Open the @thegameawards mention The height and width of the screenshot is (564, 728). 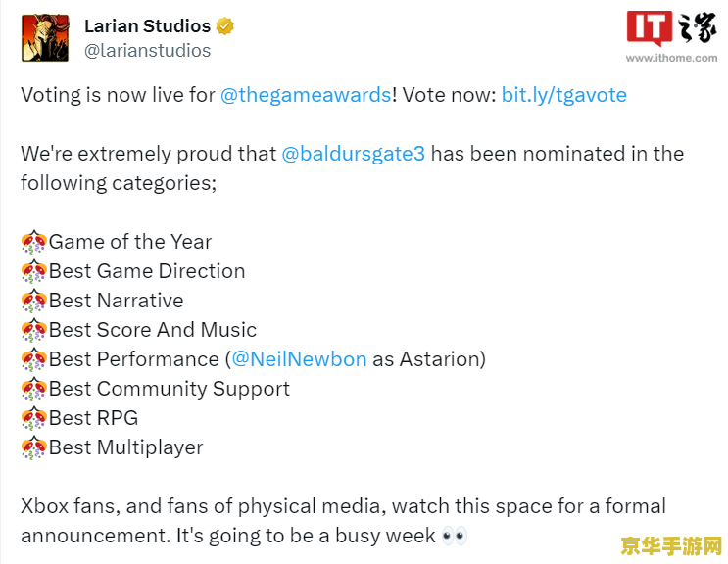(305, 95)
